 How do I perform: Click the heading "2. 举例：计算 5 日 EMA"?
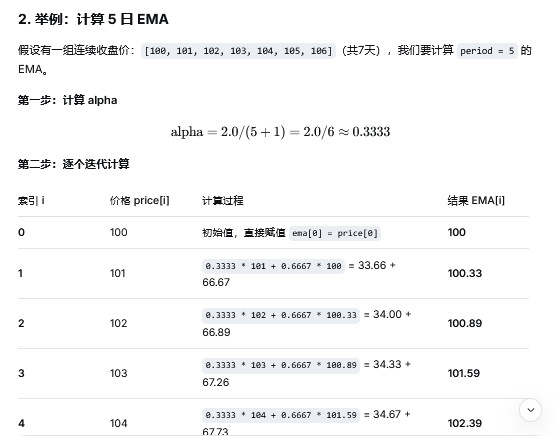coord(93,19)
